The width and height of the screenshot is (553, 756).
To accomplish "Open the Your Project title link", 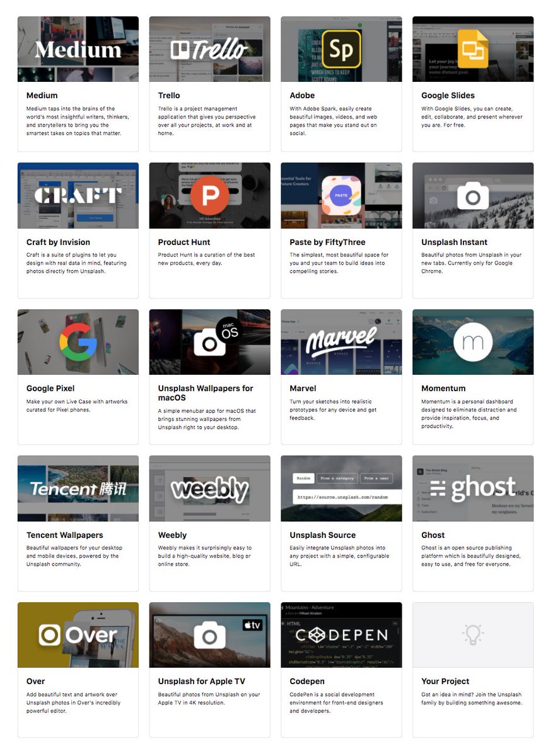I will click(x=446, y=682).
